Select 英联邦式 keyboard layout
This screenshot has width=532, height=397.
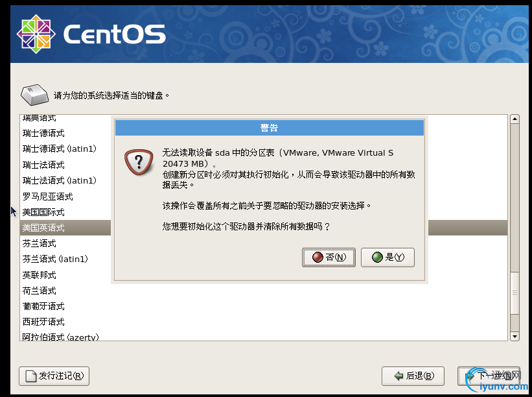click(x=40, y=275)
